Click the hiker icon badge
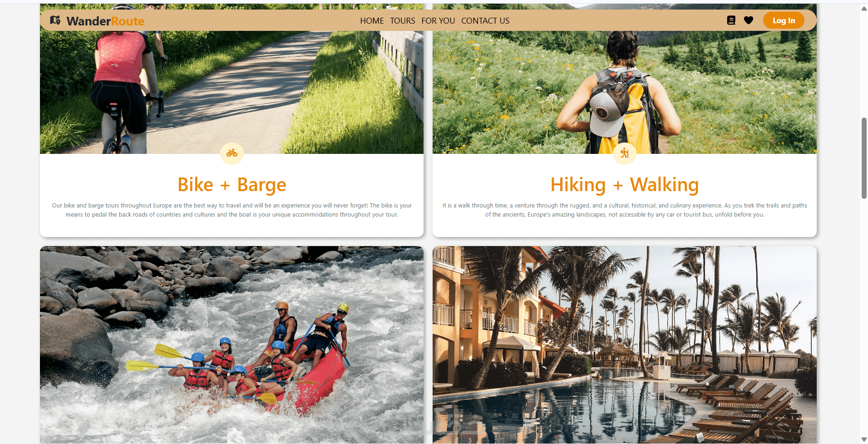This screenshot has height=444, width=868. point(625,153)
